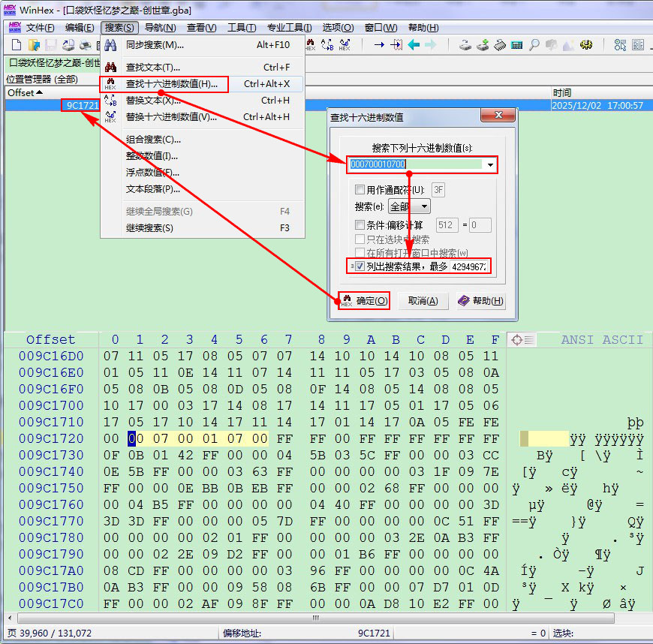Open the 文件(F) menu
Viewport: 653px width, 644px height.
coord(40,28)
